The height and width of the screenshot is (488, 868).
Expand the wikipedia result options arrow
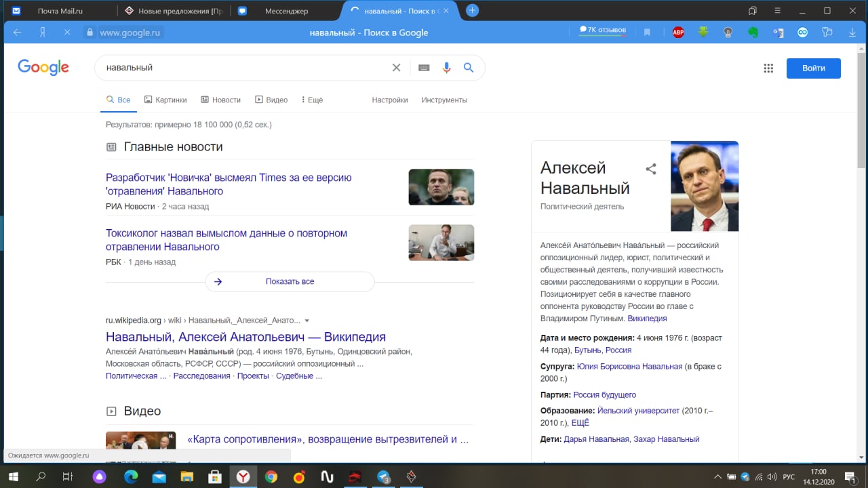click(307, 321)
